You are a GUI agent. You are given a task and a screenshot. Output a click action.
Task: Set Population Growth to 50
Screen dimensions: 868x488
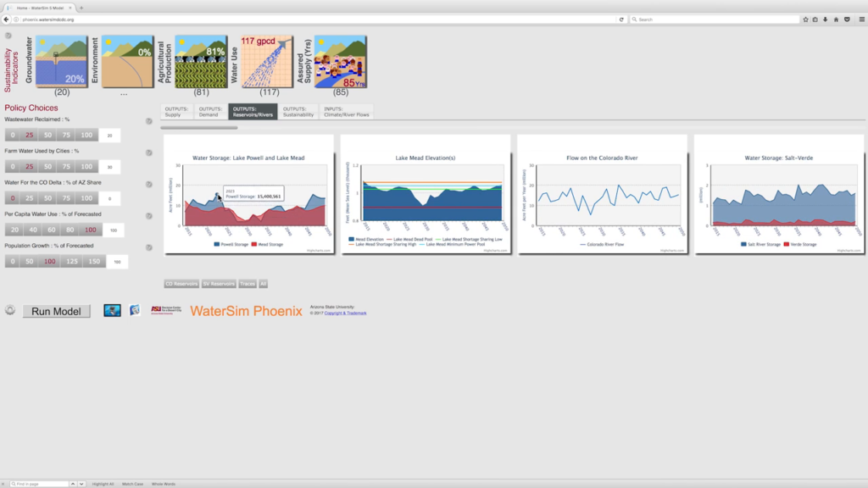30,261
